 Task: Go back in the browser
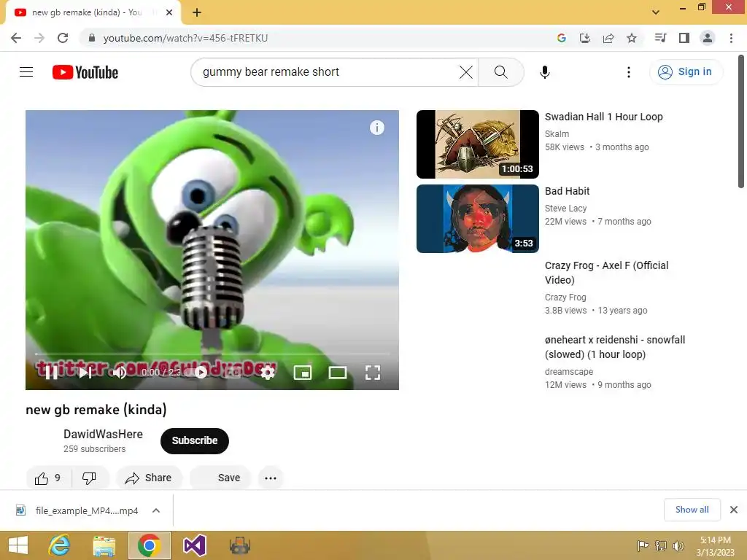[16, 38]
